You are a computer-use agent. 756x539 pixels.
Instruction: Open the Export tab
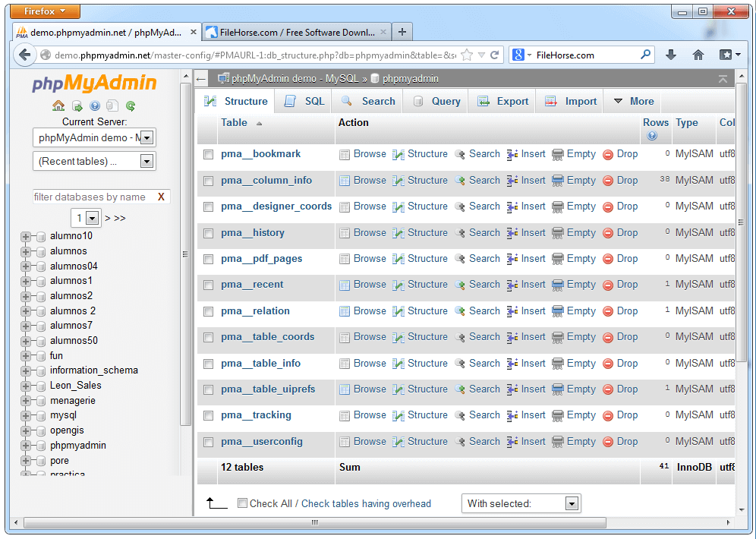502,101
